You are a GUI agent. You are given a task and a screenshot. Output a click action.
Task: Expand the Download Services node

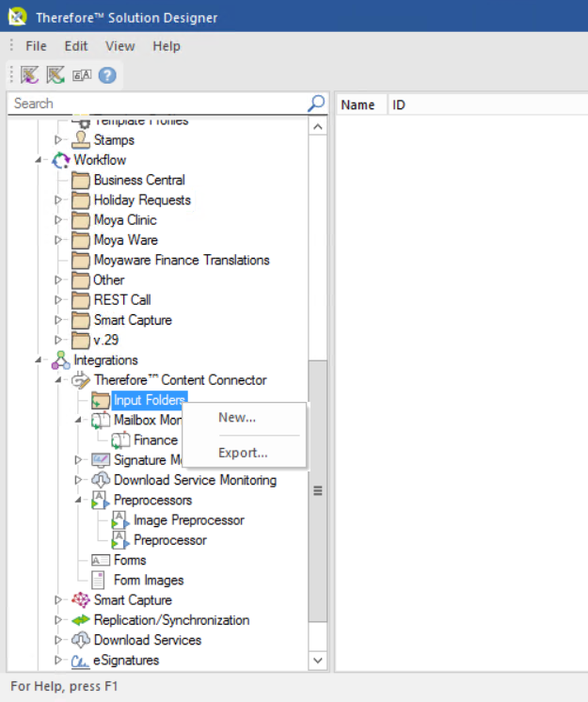(58, 640)
